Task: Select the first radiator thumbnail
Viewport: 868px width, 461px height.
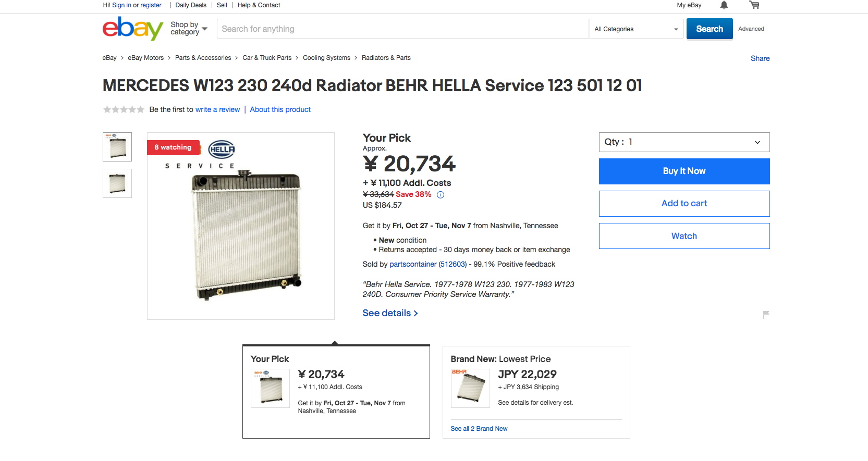Action: point(117,147)
